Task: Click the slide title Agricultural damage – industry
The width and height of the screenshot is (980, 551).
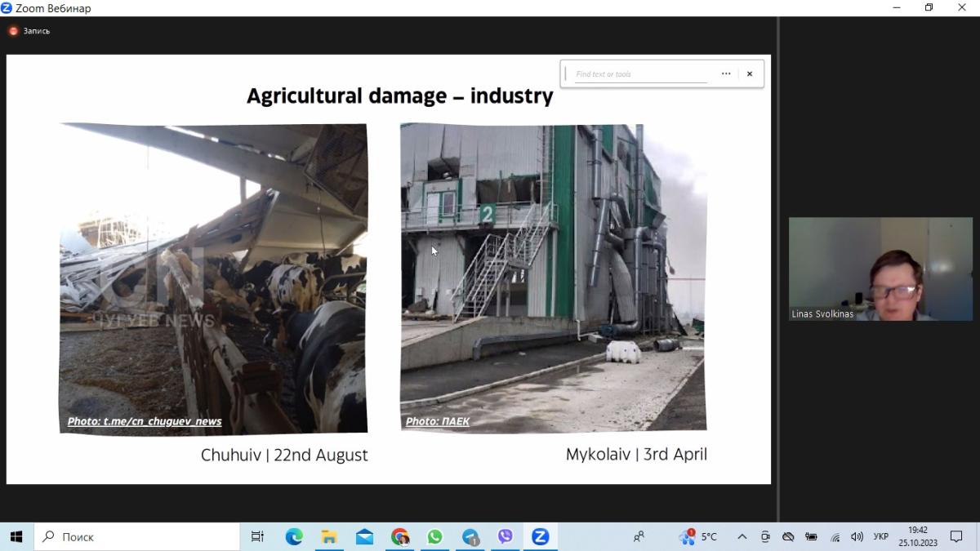Action: pos(399,96)
